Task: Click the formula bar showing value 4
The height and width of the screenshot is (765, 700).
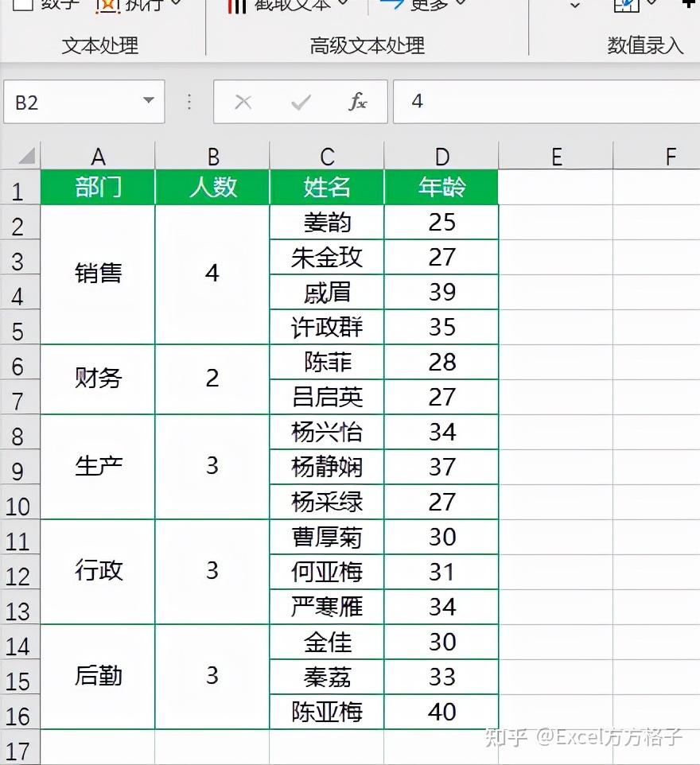Action: pyautogui.click(x=546, y=102)
